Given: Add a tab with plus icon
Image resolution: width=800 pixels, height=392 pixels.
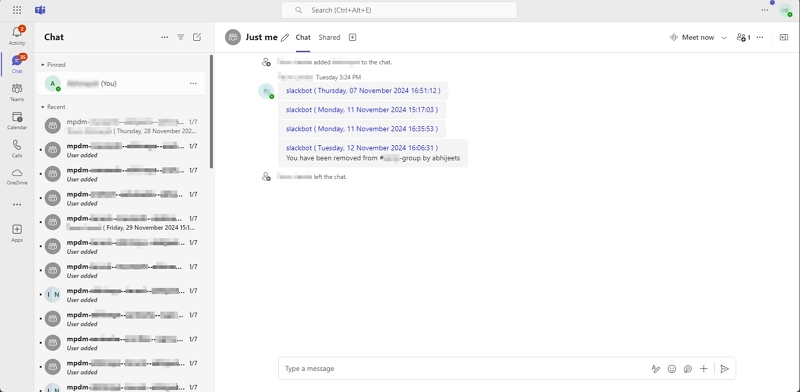Looking at the screenshot, I should 352,37.
